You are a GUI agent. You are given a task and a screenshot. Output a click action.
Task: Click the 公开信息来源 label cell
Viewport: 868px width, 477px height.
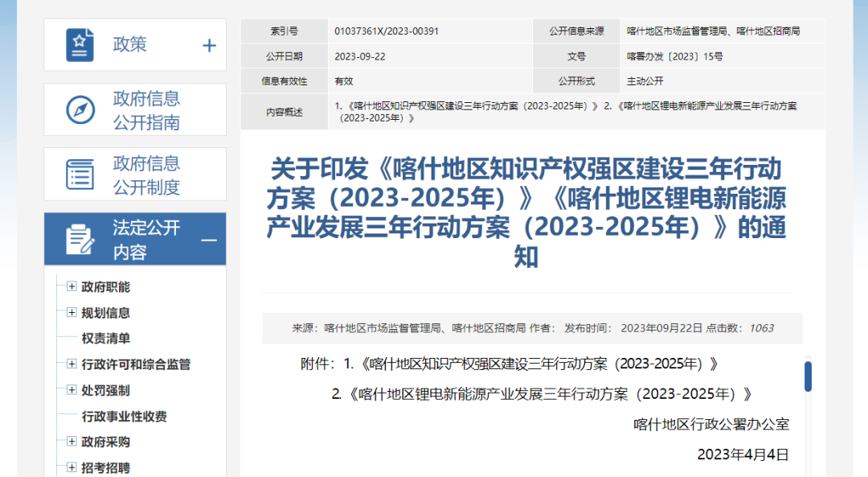click(x=576, y=31)
